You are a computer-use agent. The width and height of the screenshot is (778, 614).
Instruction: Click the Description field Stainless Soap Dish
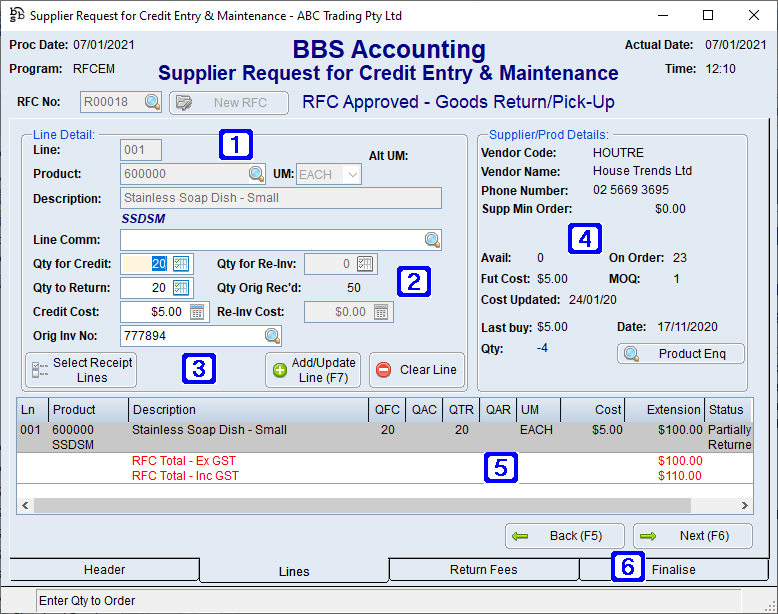pyautogui.click(x=281, y=198)
